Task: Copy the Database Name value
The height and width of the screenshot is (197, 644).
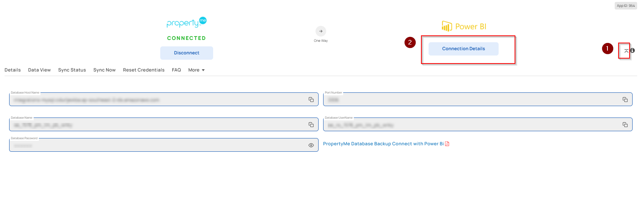Action: 311,125
